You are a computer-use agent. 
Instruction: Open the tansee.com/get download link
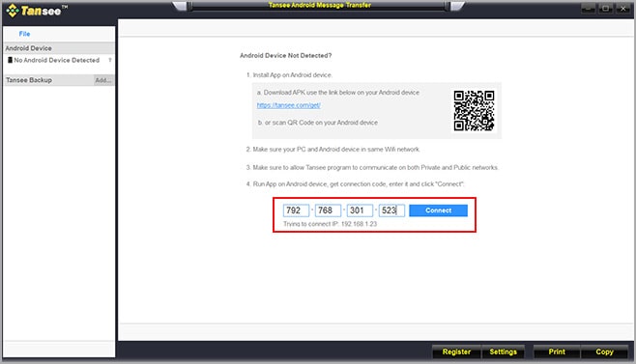click(x=288, y=105)
